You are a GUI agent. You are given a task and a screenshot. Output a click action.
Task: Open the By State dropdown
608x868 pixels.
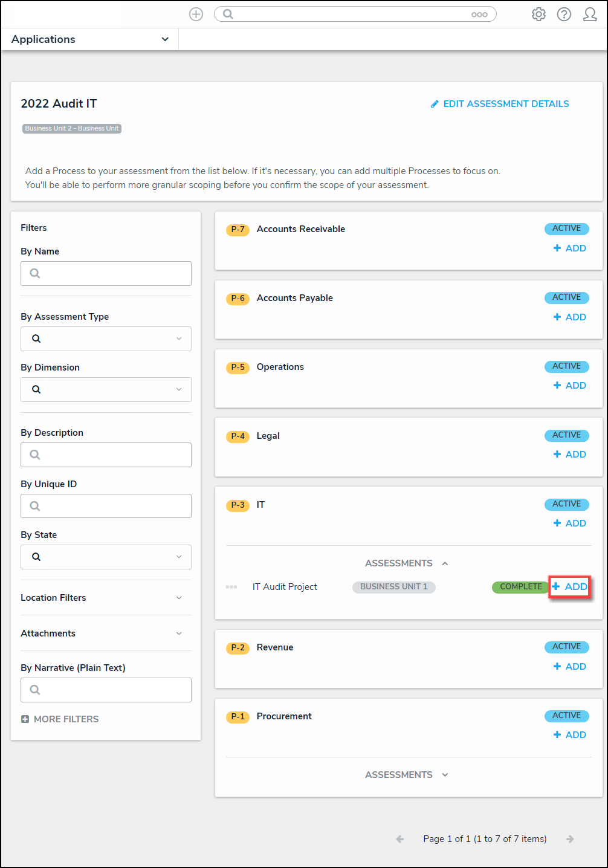tap(106, 557)
